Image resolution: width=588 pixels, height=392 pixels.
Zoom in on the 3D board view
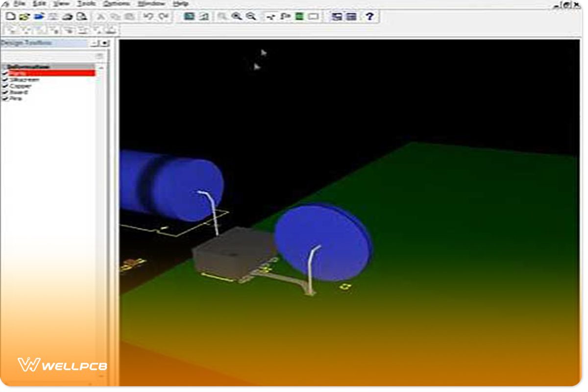pyautogui.click(x=235, y=16)
